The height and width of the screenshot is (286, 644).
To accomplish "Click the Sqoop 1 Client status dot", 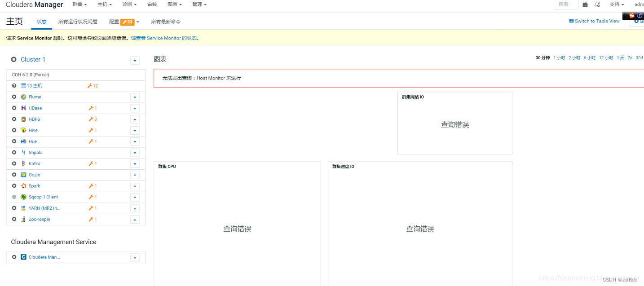I will click(13, 197).
